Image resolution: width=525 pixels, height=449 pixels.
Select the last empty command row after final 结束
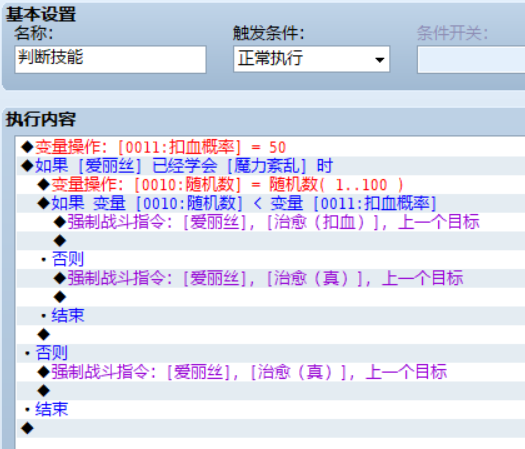coord(271,428)
